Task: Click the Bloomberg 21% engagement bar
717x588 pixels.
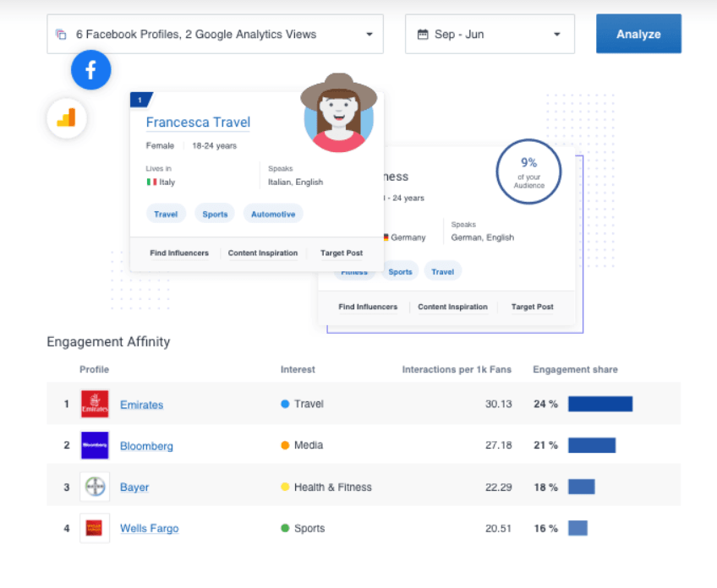Action: click(x=592, y=445)
